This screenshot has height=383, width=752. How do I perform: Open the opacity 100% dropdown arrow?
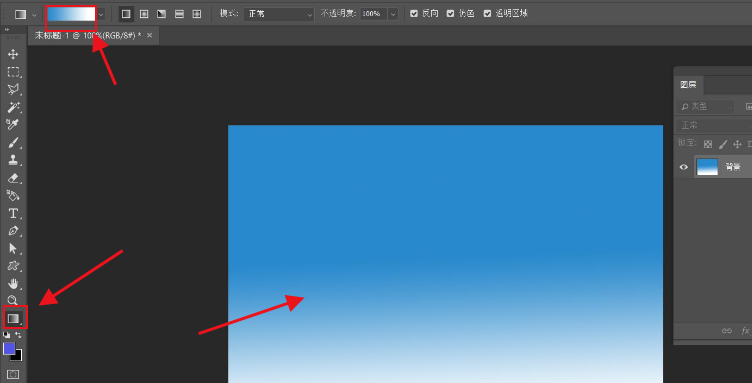pos(393,14)
